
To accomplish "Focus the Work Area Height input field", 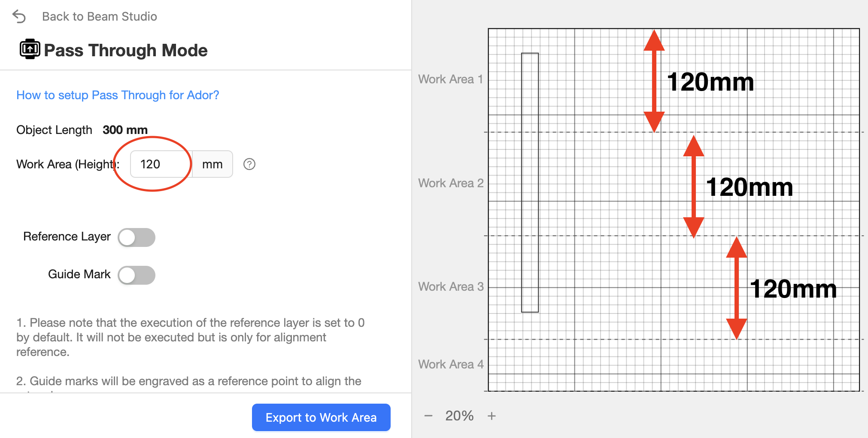I will (x=161, y=164).
